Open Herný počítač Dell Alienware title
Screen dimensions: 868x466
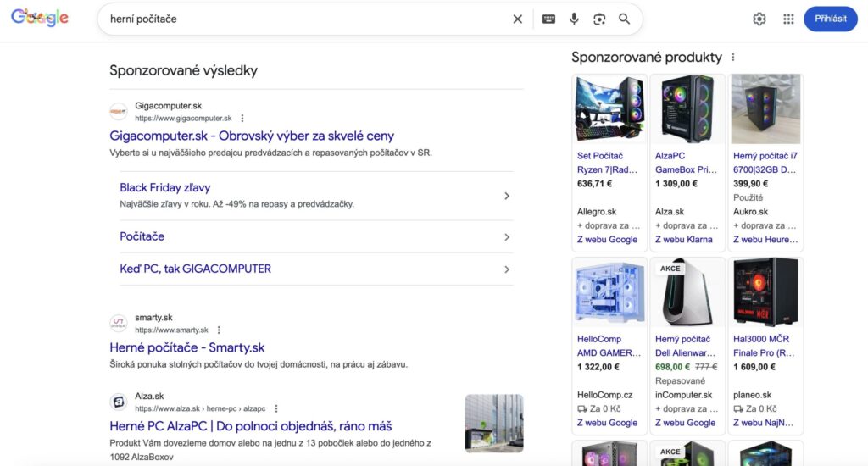point(685,346)
